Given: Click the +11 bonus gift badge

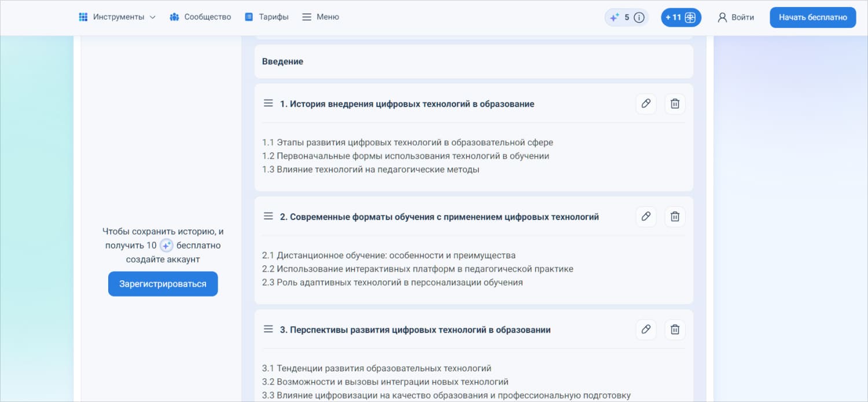Looking at the screenshot, I should point(681,17).
